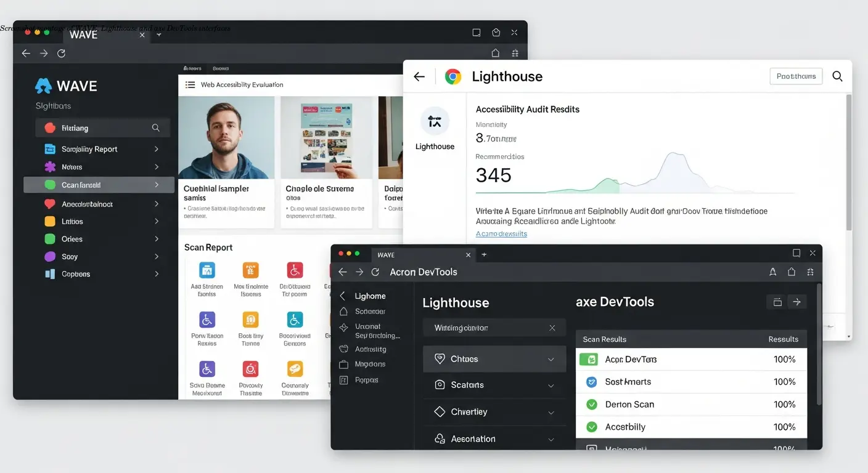868x473 pixels.
Task: Toggle the blue check next to Sost kmarts
Action: click(591, 381)
